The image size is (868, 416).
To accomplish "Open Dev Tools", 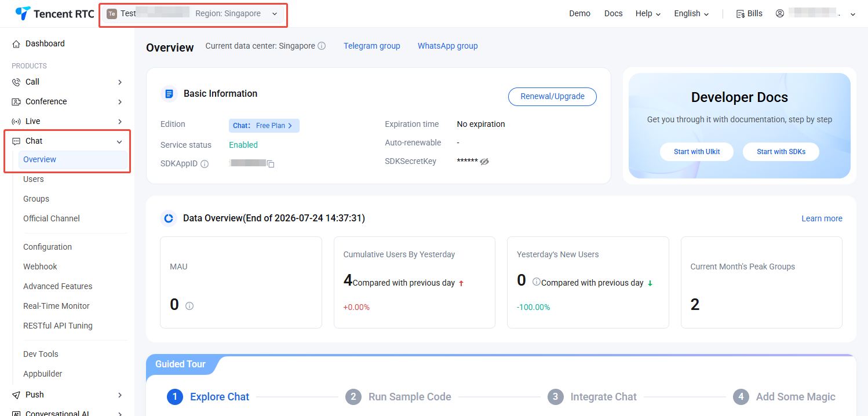I will pyautogui.click(x=41, y=354).
